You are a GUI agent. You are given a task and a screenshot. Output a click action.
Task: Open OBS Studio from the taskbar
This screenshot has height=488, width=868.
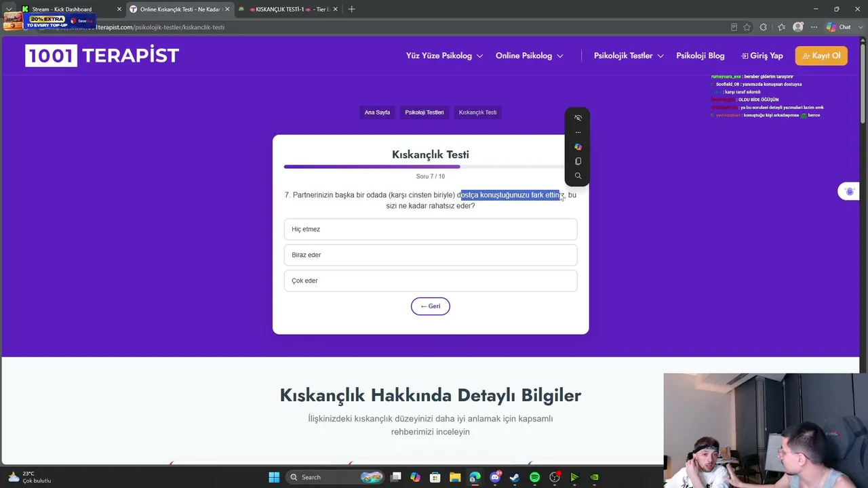point(555,477)
